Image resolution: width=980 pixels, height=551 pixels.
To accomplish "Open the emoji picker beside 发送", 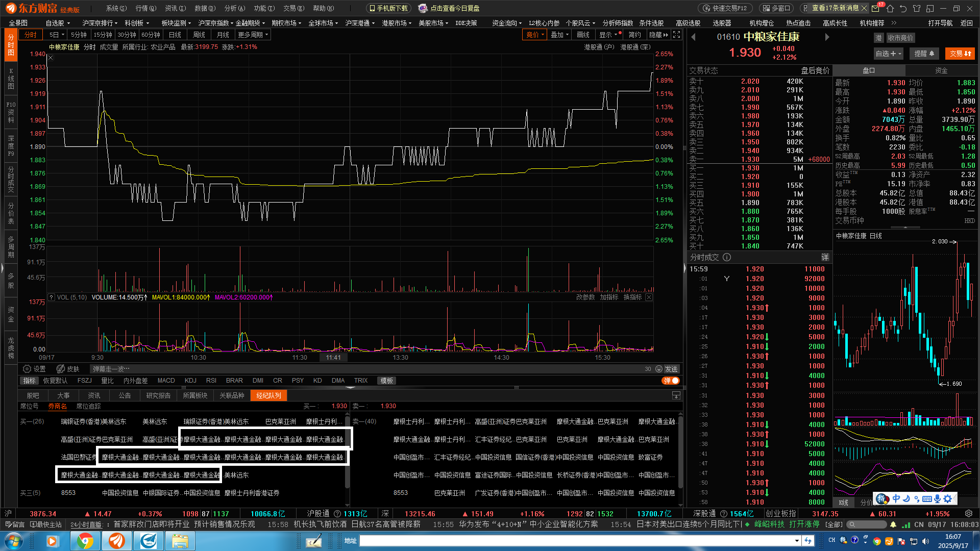I will tap(659, 369).
